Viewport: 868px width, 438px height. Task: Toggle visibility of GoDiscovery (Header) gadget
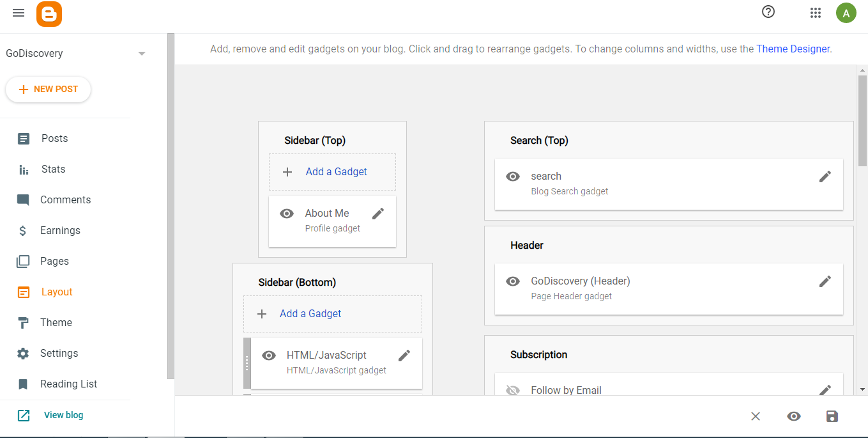point(513,281)
